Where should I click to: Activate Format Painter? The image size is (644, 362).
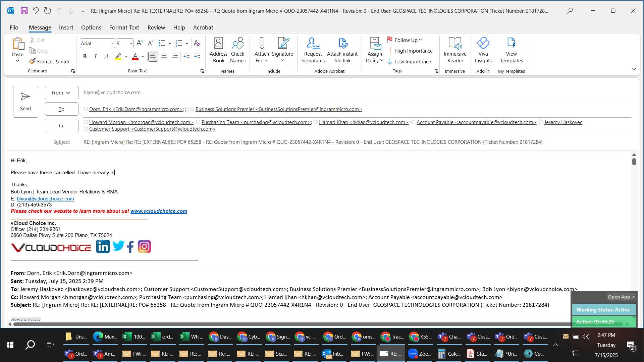tap(49, 62)
